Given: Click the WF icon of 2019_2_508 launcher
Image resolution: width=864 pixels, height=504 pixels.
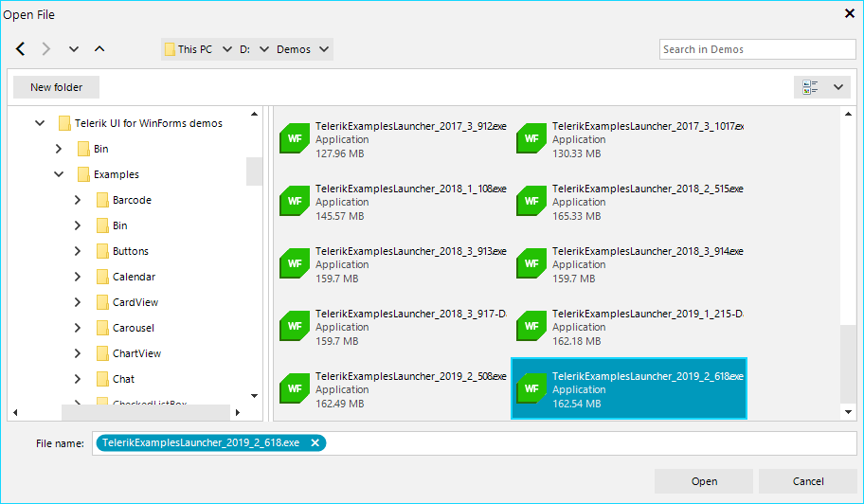Looking at the screenshot, I should point(295,388).
